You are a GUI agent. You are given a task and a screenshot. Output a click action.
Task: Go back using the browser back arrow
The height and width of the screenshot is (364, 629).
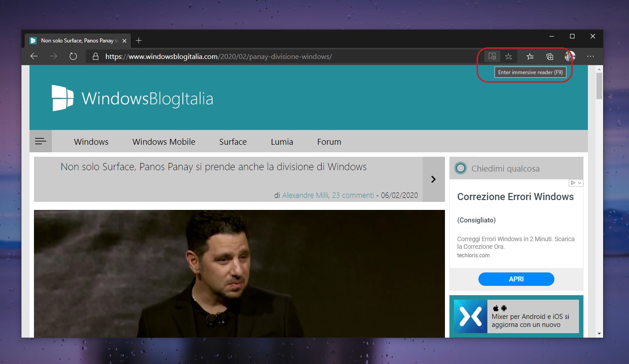pyautogui.click(x=34, y=56)
